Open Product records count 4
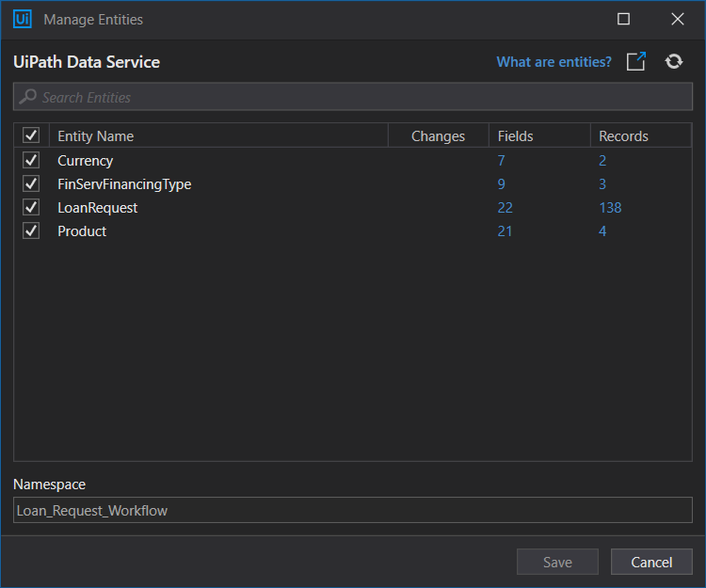The image size is (706, 588). [x=602, y=231]
